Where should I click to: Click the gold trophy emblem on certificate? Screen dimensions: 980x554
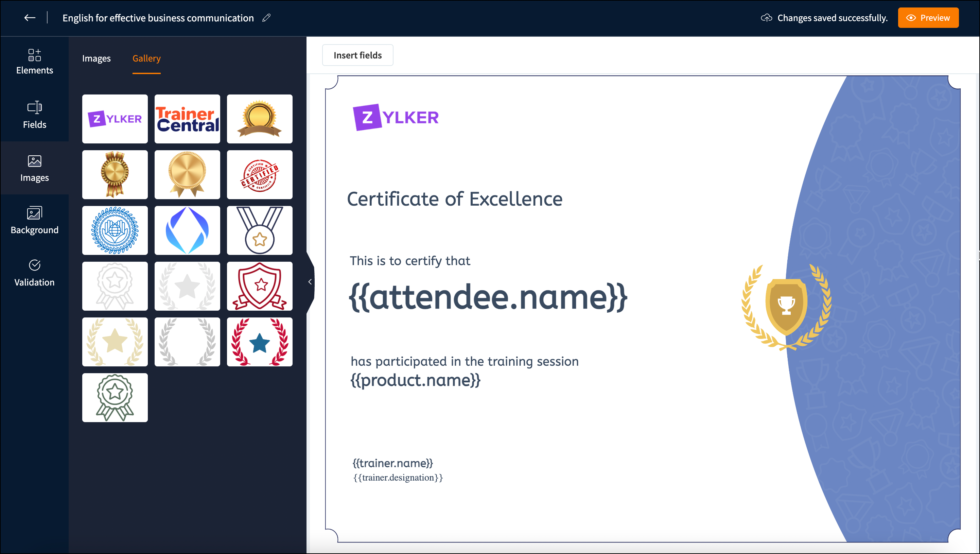(786, 307)
